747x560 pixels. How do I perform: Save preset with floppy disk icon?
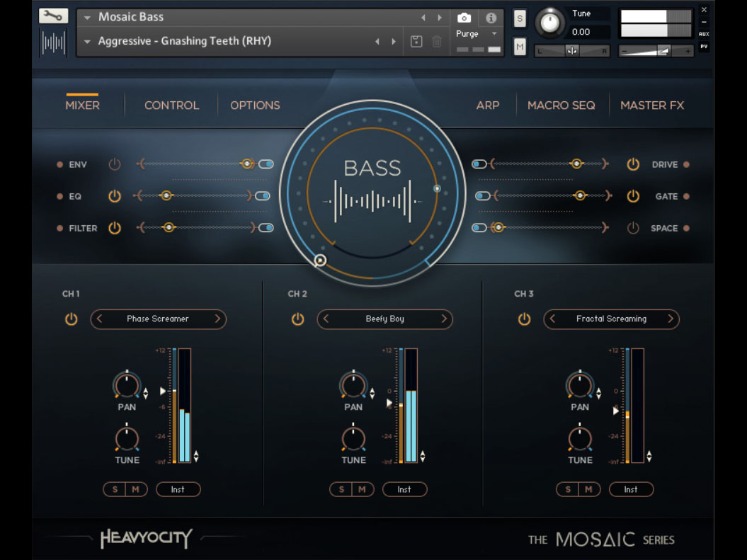416,42
